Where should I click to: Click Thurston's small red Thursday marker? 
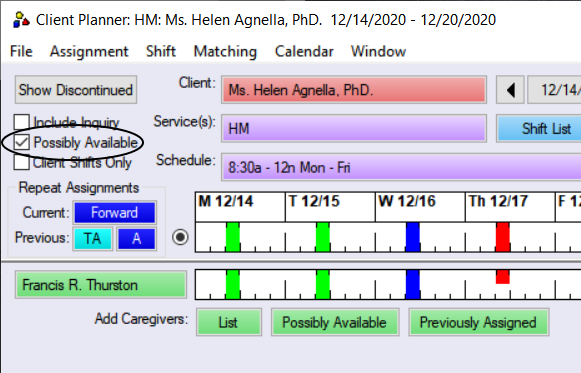pos(503,277)
